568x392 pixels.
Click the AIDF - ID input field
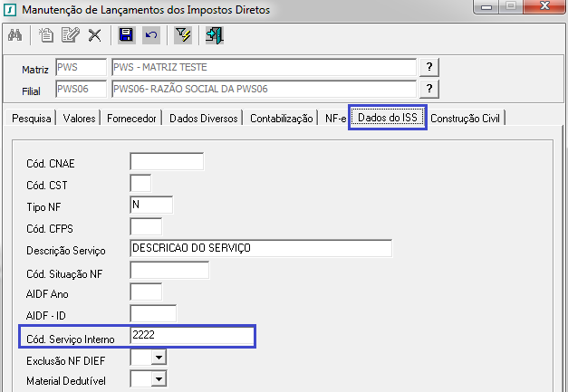(x=153, y=314)
